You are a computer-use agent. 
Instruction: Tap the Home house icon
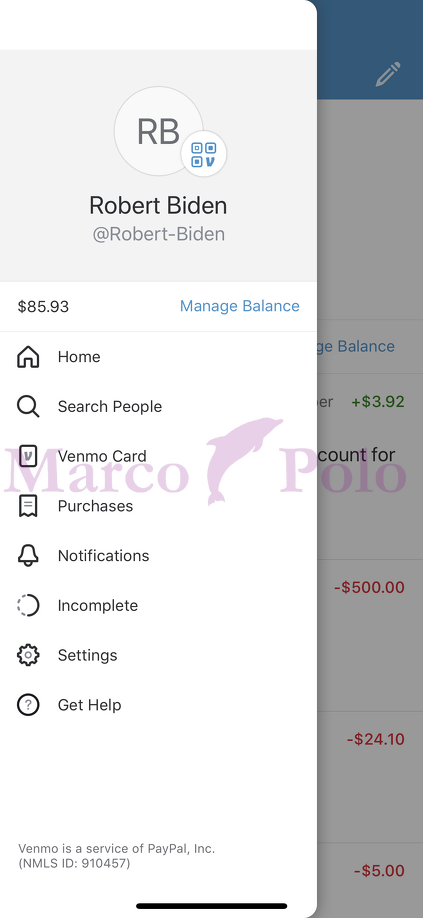[28, 357]
